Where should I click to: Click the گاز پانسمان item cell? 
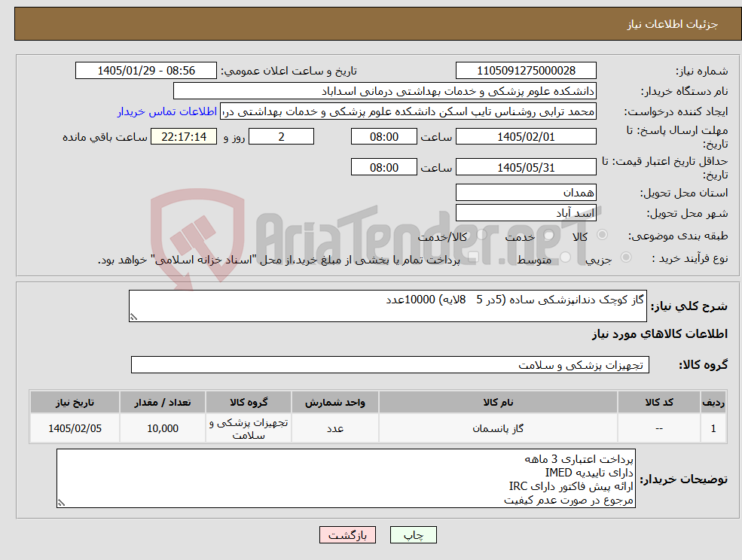point(498,428)
